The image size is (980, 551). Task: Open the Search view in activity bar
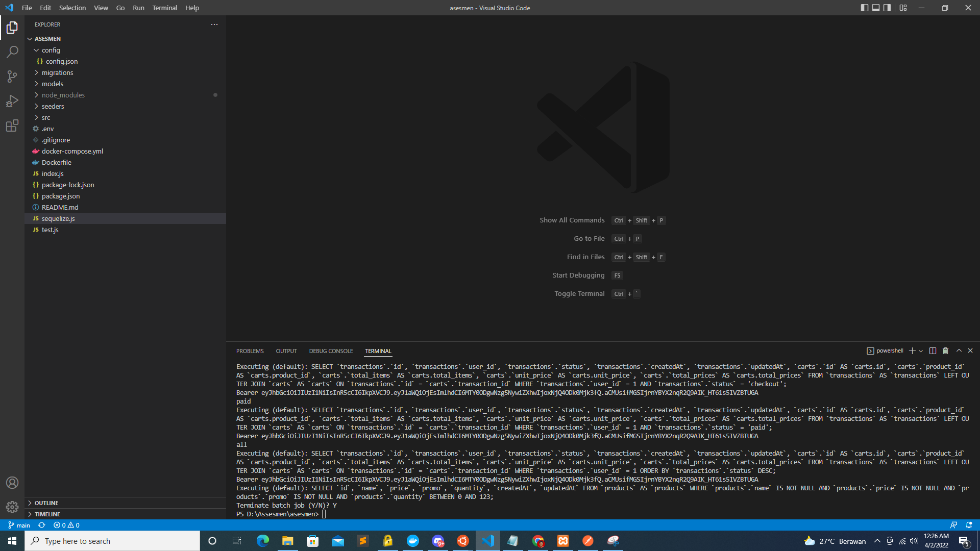pyautogui.click(x=12, y=52)
